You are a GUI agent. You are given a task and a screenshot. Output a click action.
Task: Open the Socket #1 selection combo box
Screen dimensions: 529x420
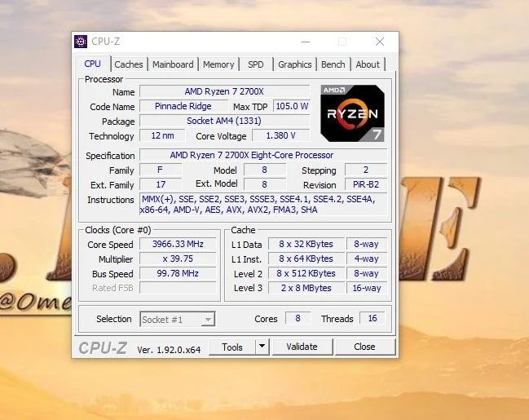pos(178,319)
